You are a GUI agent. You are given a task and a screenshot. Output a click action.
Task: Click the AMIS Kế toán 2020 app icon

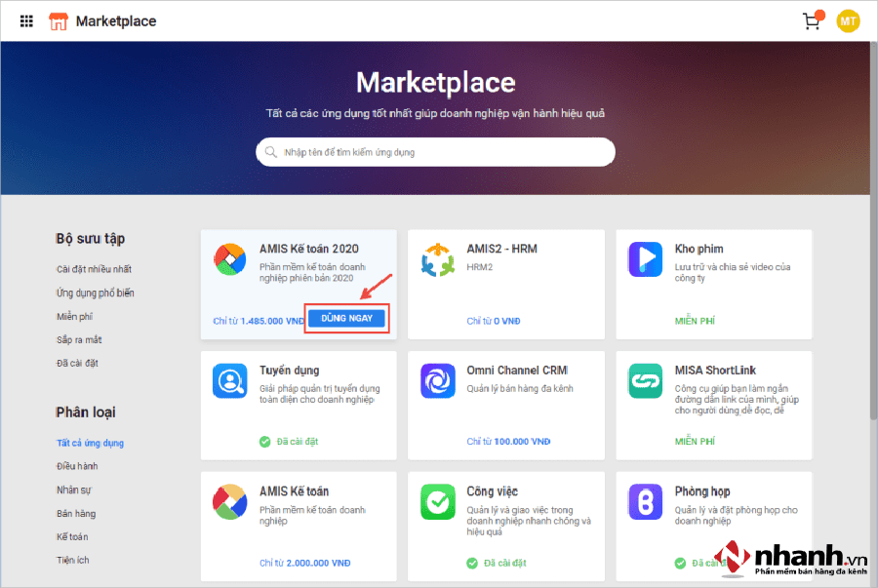pyautogui.click(x=230, y=260)
